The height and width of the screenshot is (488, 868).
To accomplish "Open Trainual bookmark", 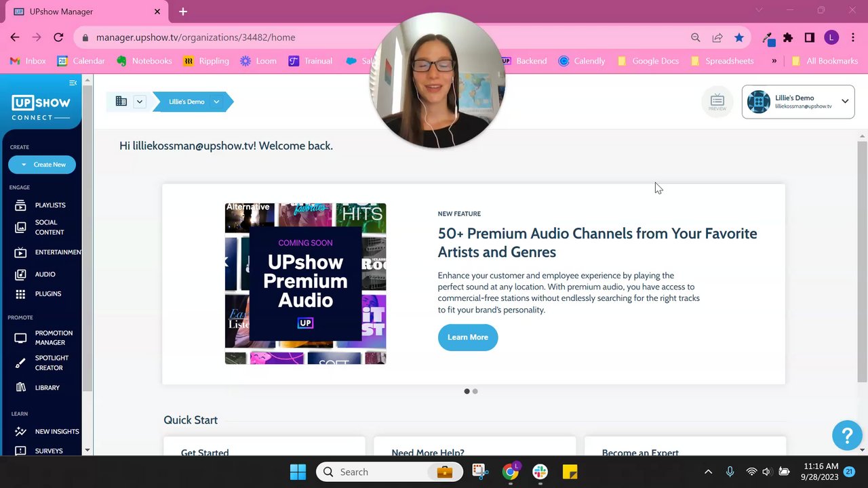I will click(311, 60).
